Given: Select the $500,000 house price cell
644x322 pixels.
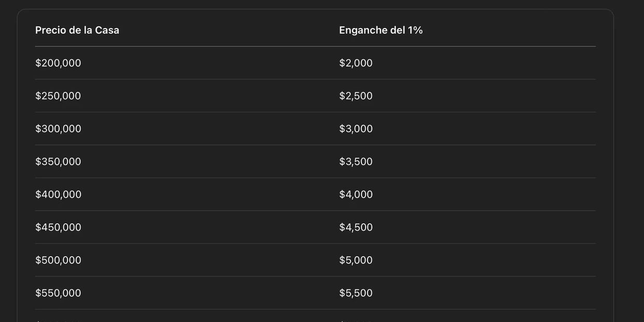Looking at the screenshot, I should click(x=58, y=260).
